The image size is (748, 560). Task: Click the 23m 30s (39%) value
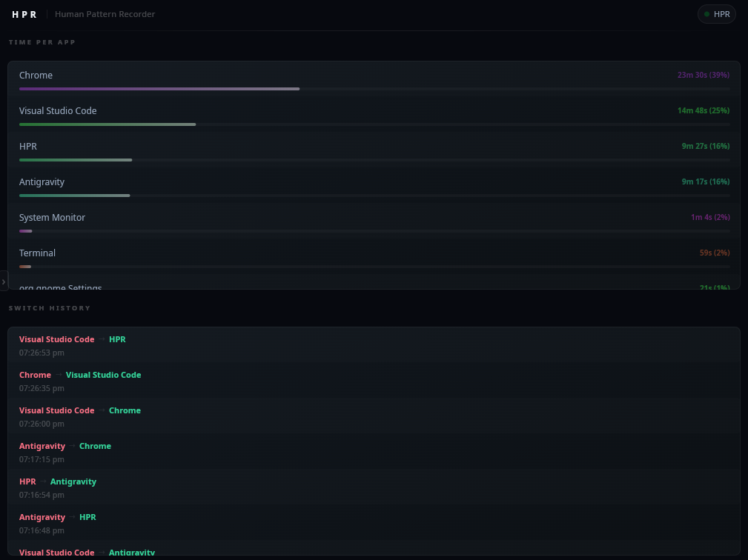coord(704,75)
